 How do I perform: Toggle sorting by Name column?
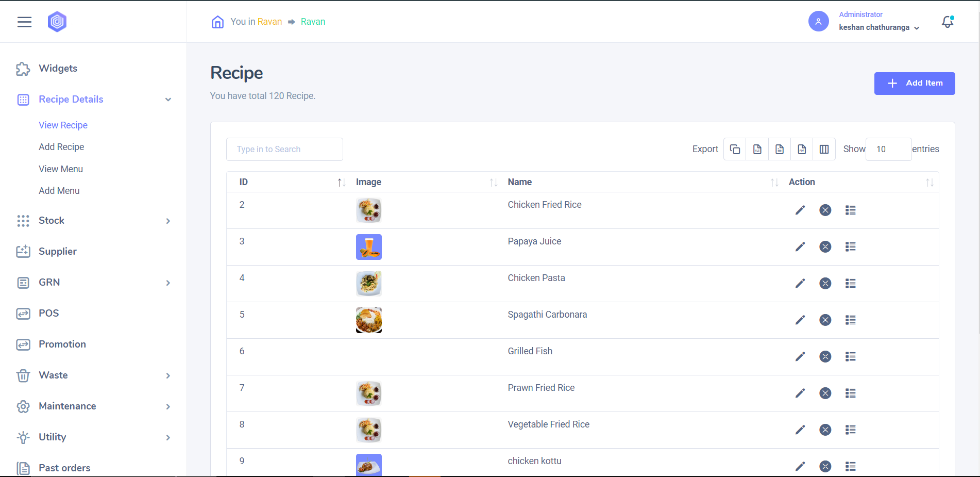pos(773,182)
